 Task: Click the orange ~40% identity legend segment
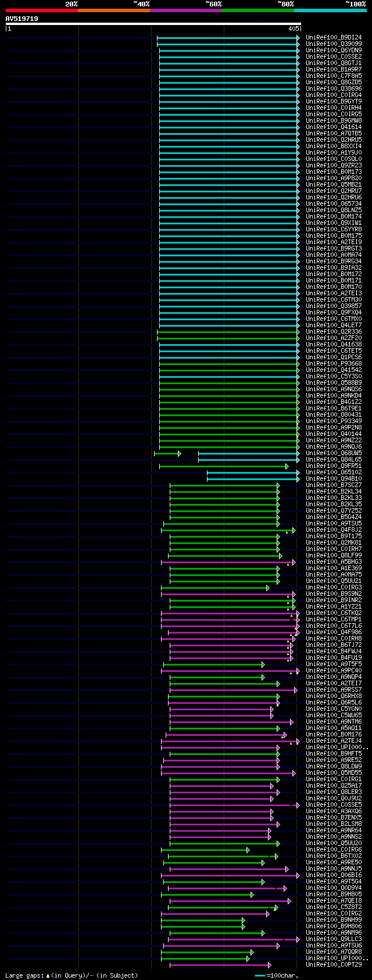coord(114,10)
